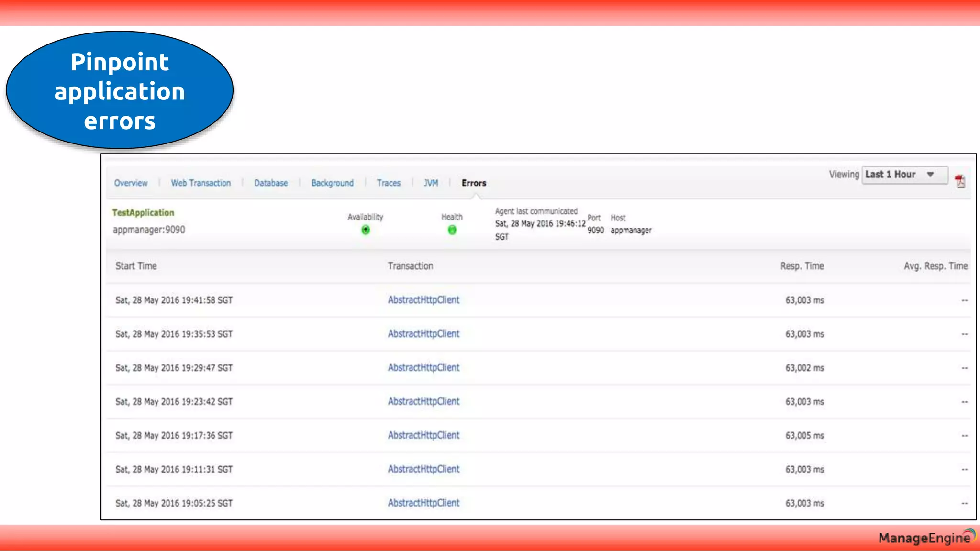This screenshot has height=551, width=980.
Task: Click the '63,005 ms' response time value
Action: tap(804, 436)
